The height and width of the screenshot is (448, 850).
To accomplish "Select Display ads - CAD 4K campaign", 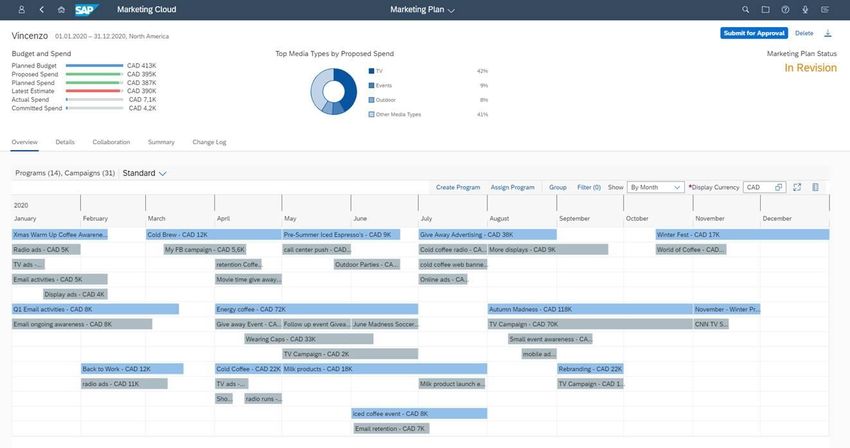I will 75,294.
